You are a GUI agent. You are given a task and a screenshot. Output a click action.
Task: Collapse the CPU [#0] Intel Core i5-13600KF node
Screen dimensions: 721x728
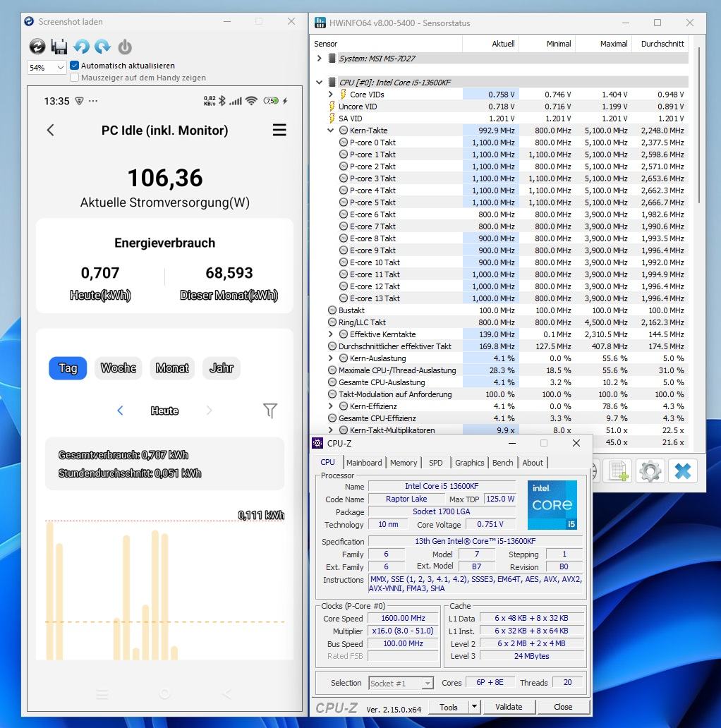(x=319, y=82)
